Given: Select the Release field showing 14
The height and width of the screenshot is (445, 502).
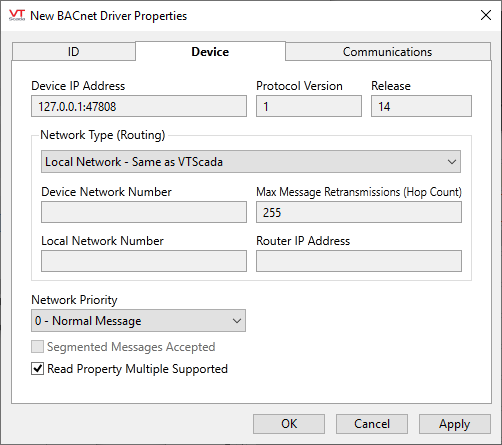Looking at the screenshot, I should pos(421,106).
